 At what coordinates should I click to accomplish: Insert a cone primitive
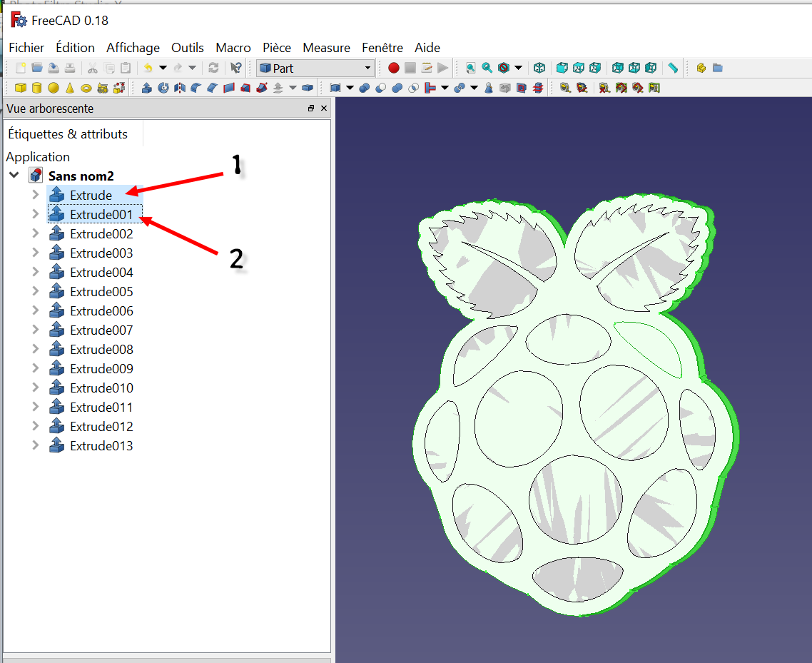point(70,88)
